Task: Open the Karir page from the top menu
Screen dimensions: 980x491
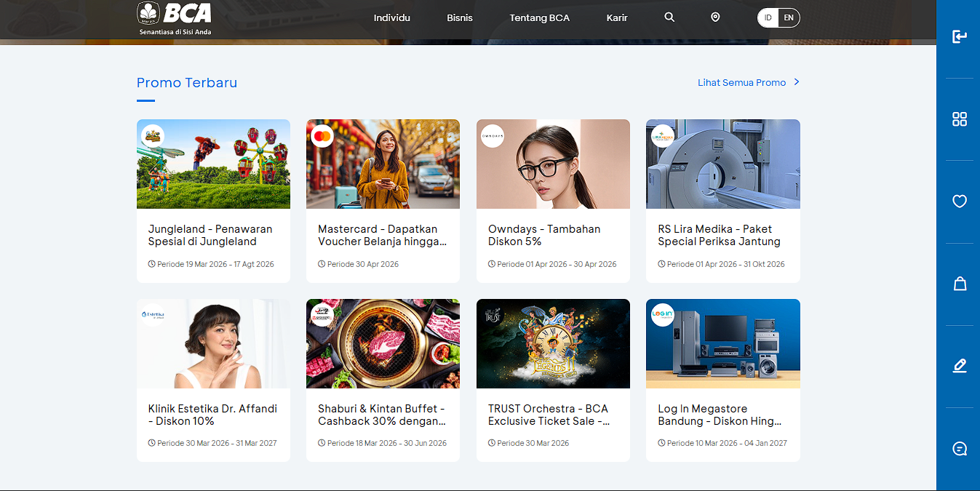Action: pyautogui.click(x=616, y=17)
